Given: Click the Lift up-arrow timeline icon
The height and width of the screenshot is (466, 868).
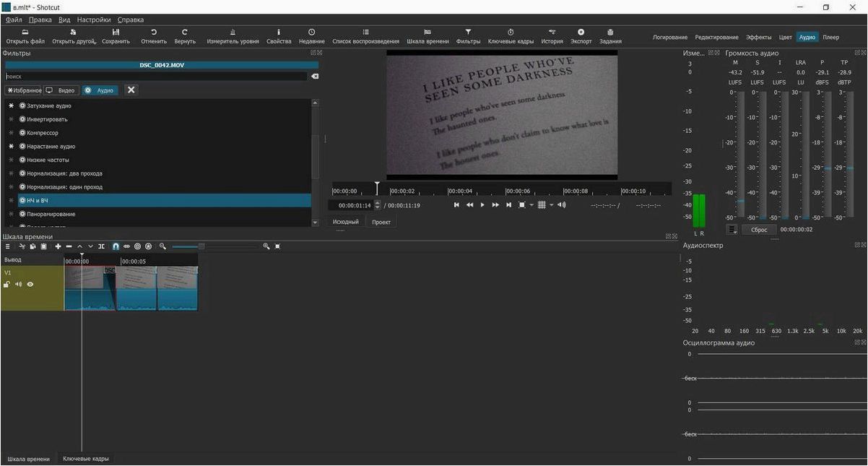Looking at the screenshot, I should [79, 246].
